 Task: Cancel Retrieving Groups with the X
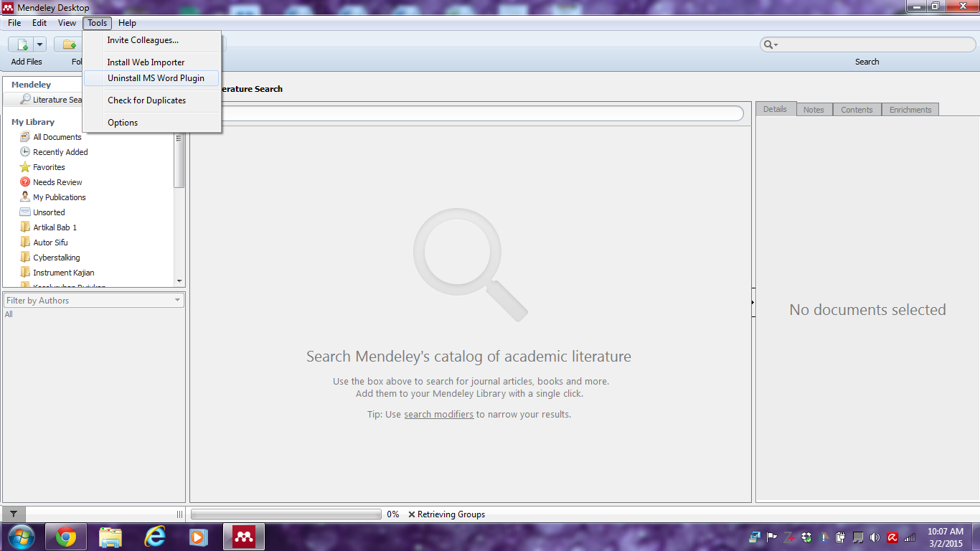click(411, 514)
